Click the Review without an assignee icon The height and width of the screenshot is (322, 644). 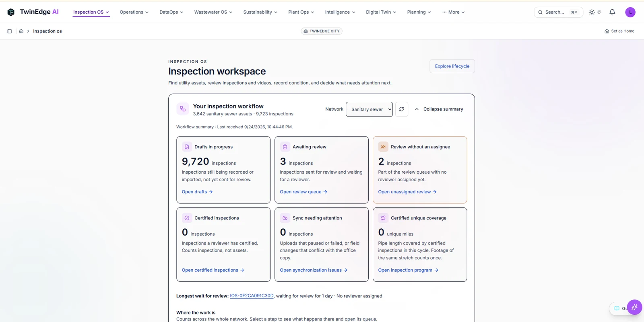point(383,147)
